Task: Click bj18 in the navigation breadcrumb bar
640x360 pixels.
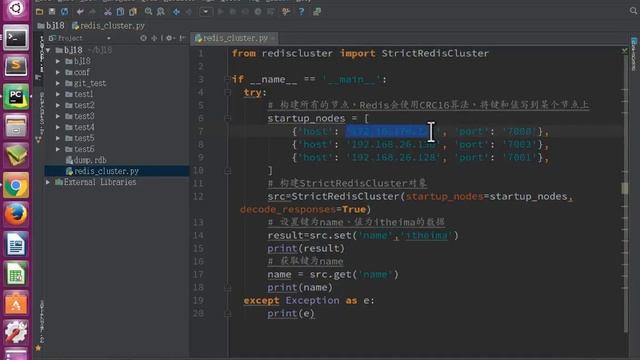Action: (51, 26)
